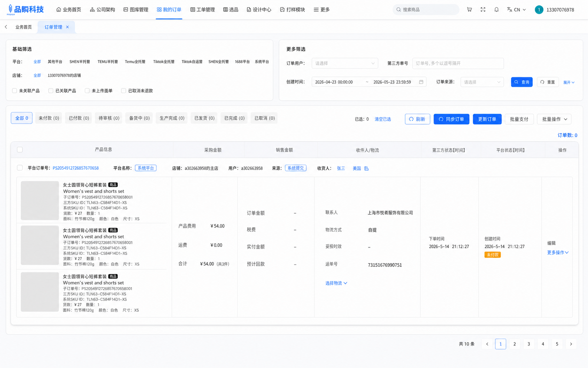The image size is (588, 368).
Task: Check the 已取消未退款 checkbox
Action: 123,91
